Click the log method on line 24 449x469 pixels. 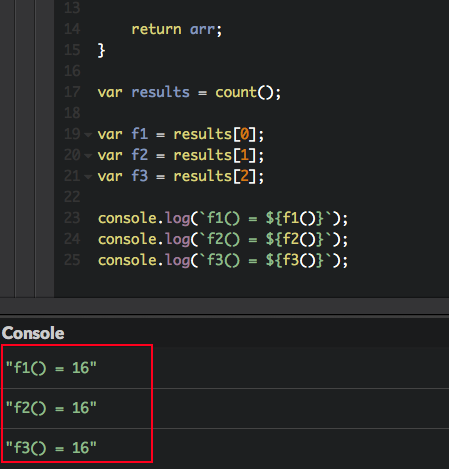click(x=178, y=240)
